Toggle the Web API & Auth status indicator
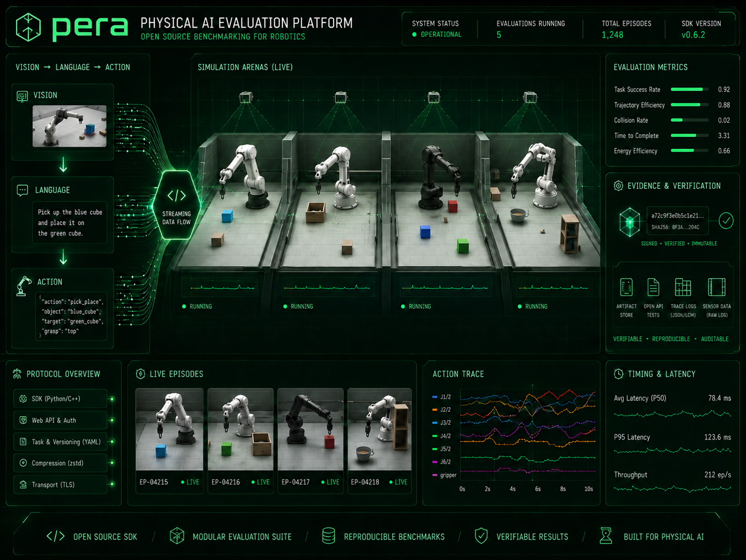 pos(112,420)
